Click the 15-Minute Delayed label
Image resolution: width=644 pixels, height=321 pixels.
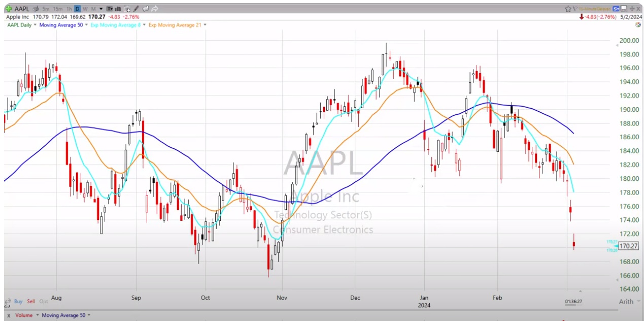(595, 9)
